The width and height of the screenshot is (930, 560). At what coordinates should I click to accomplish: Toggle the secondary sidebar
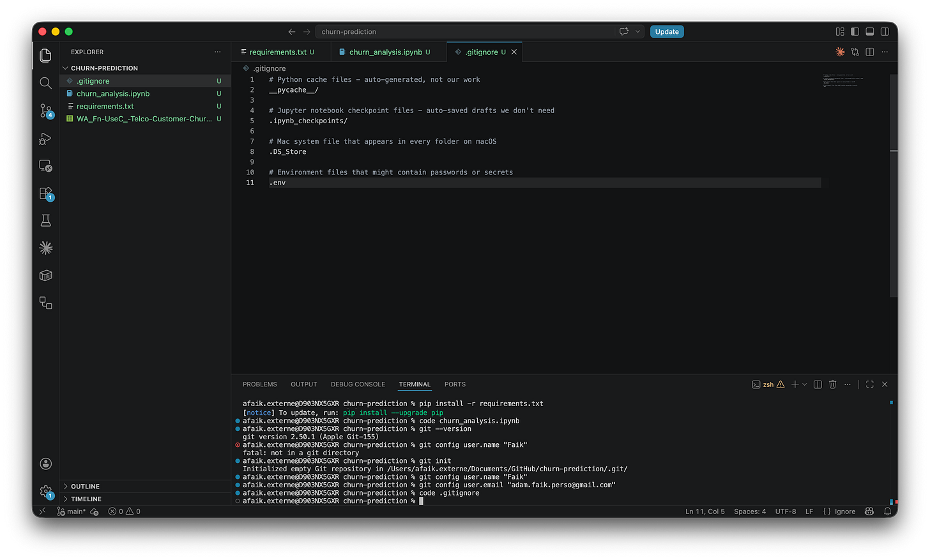(x=885, y=31)
